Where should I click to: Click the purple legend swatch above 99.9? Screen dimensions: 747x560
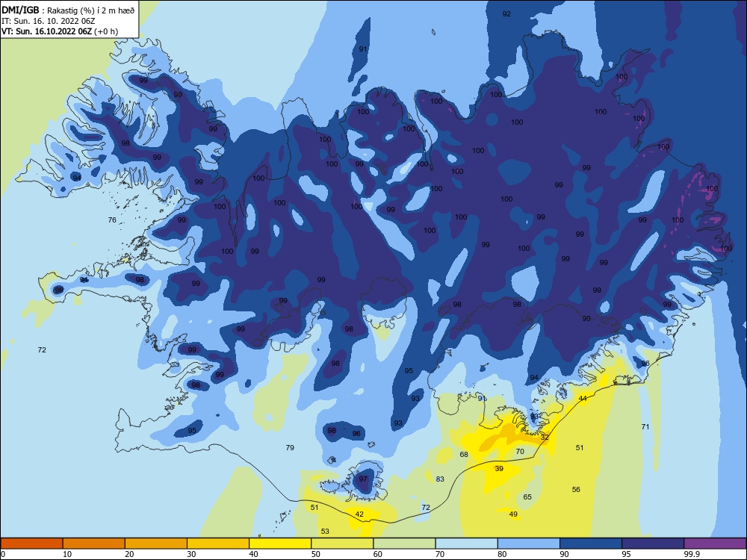[715, 544]
